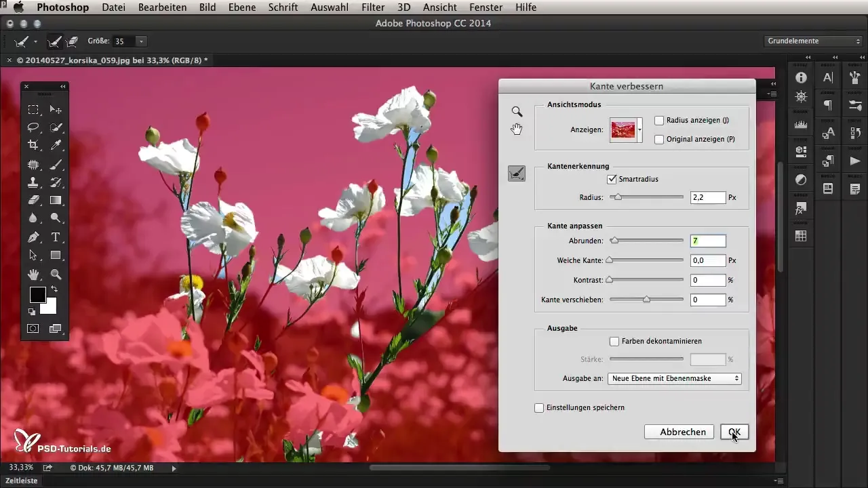This screenshot has width=868, height=488.
Task: Open the Adjustments half-circle panel icon
Action: pos(801,180)
